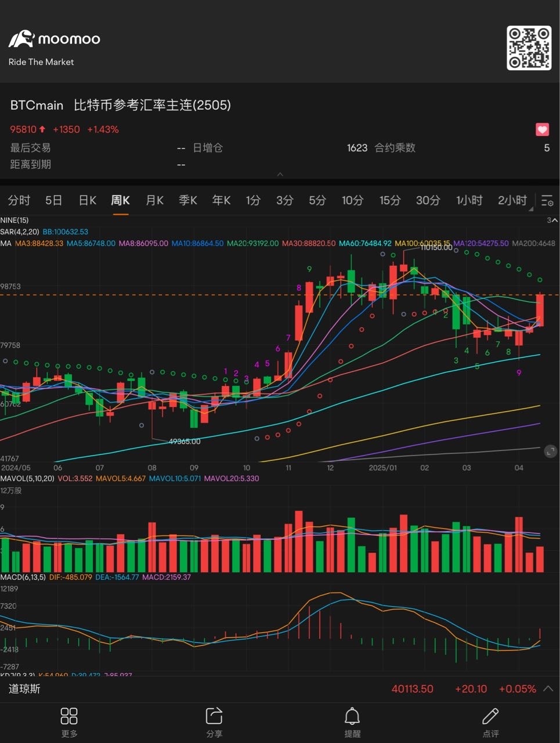Select the 1小时 timeframe tab
560x743 pixels.
(469, 200)
